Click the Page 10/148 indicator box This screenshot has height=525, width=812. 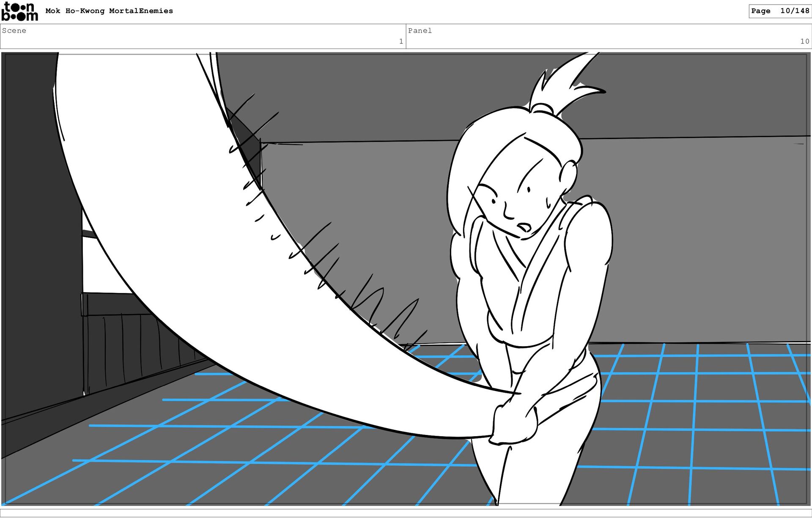click(779, 11)
